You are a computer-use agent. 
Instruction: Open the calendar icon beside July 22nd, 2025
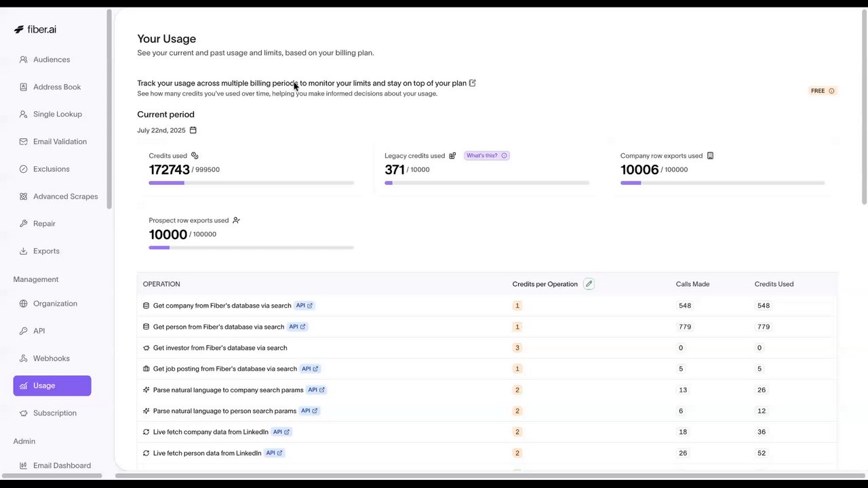pos(193,130)
